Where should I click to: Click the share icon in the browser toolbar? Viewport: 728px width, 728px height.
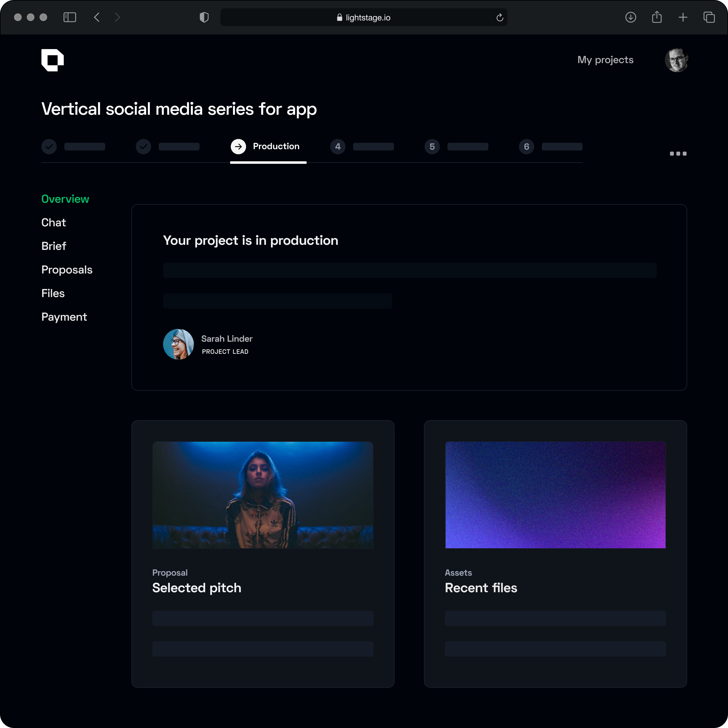pyautogui.click(x=657, y=17)
